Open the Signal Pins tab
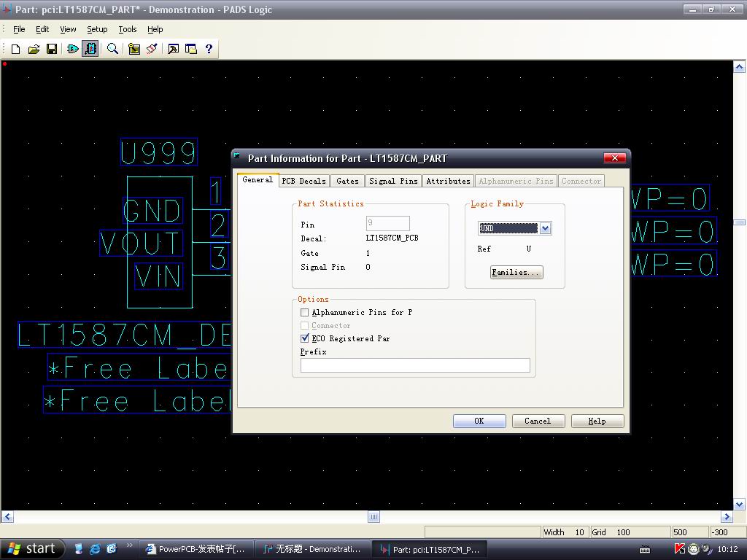The width and height of the screenshot is (747, 560). [x=393, y=181]
